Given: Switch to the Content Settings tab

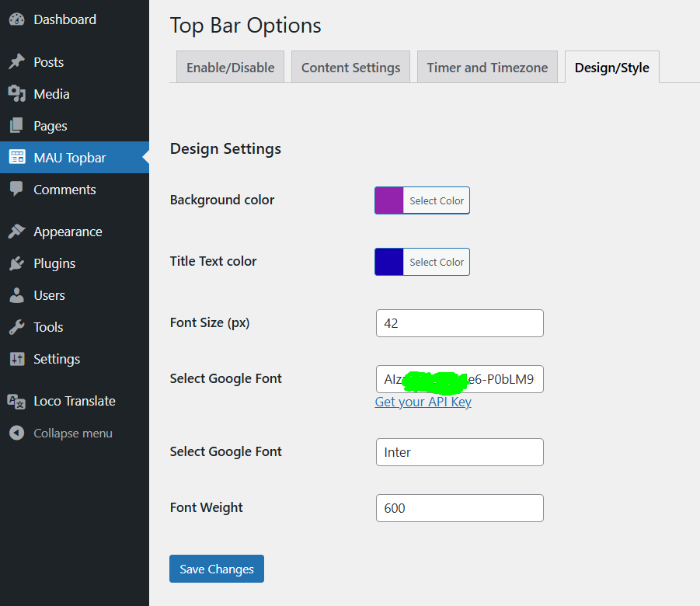Looking at the screenshot, I should [350, 67].
